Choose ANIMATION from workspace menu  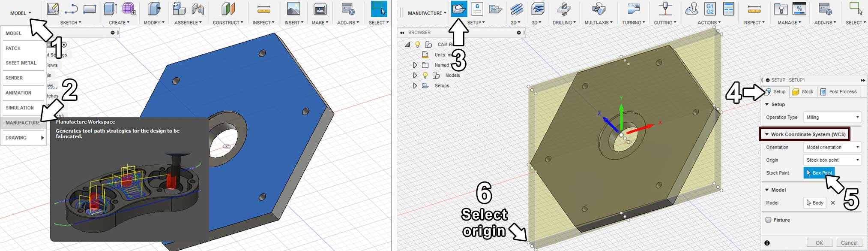[x=18, y=93]
